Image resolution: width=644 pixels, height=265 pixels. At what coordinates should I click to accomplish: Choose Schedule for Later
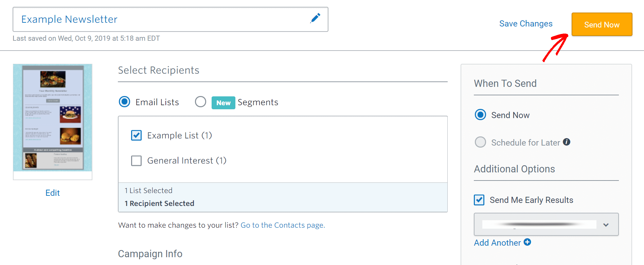point(480,142)
